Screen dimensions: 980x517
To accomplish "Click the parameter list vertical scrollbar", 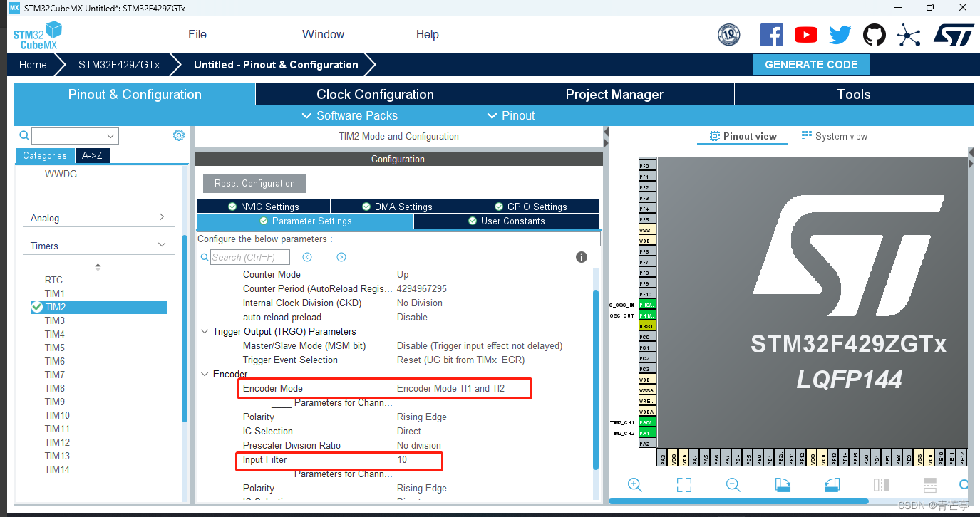I will click(x=596, y=379).
